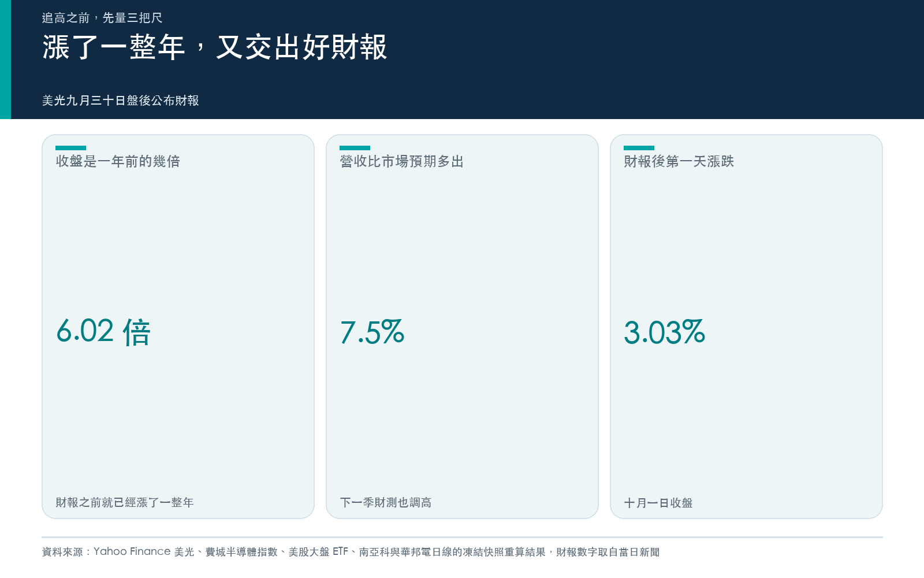Viewport: 924px width, 578px height.
Task: Click the note 十月一日收盤
Action: click(x=658, y=503)
